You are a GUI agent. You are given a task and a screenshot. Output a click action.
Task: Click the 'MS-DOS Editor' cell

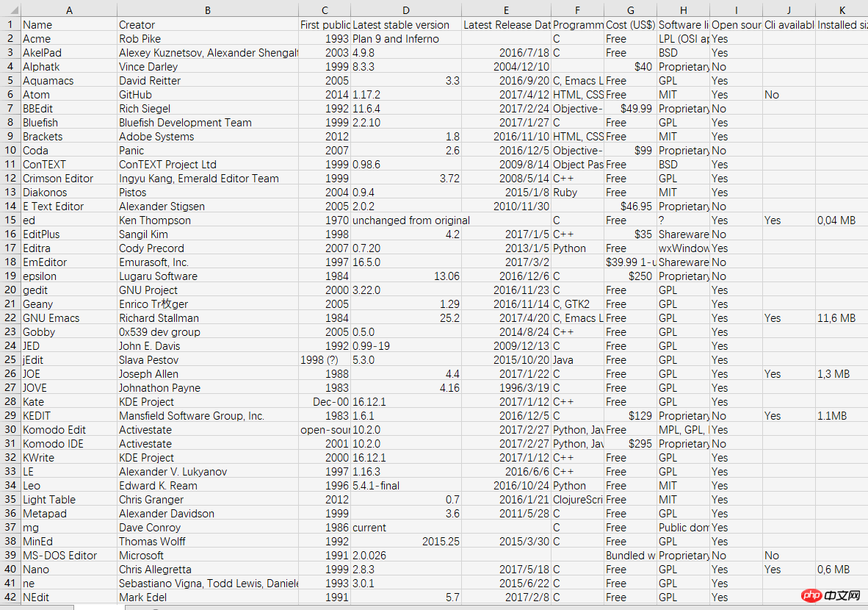coord(68,555)
